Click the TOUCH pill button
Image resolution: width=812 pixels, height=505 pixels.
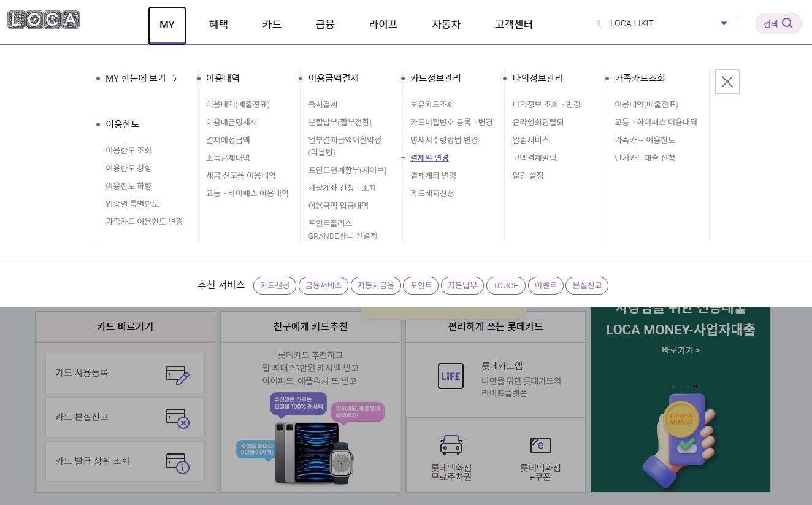click(x=506, y=285)
